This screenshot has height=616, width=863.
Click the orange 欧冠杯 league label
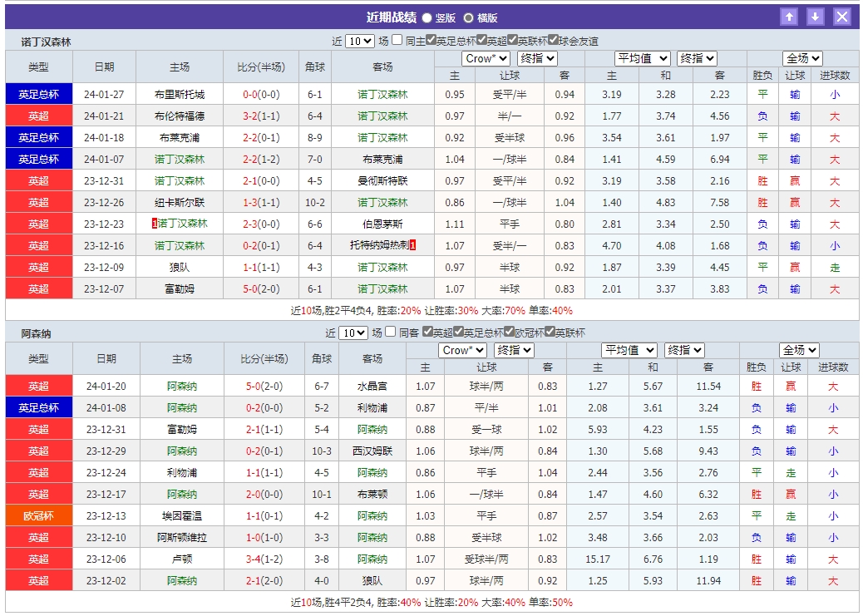tap(39, 515)
